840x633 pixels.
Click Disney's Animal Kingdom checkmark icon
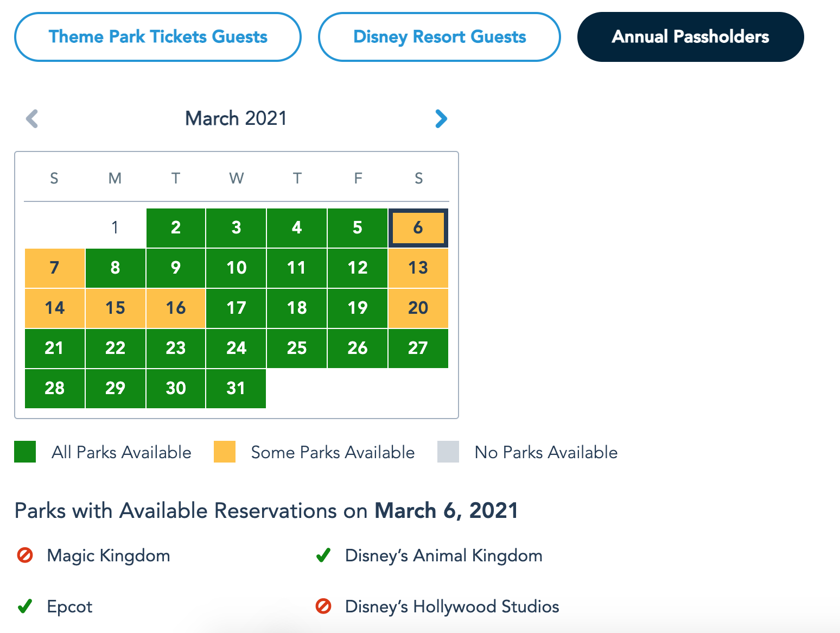click(x=323, y=555)
